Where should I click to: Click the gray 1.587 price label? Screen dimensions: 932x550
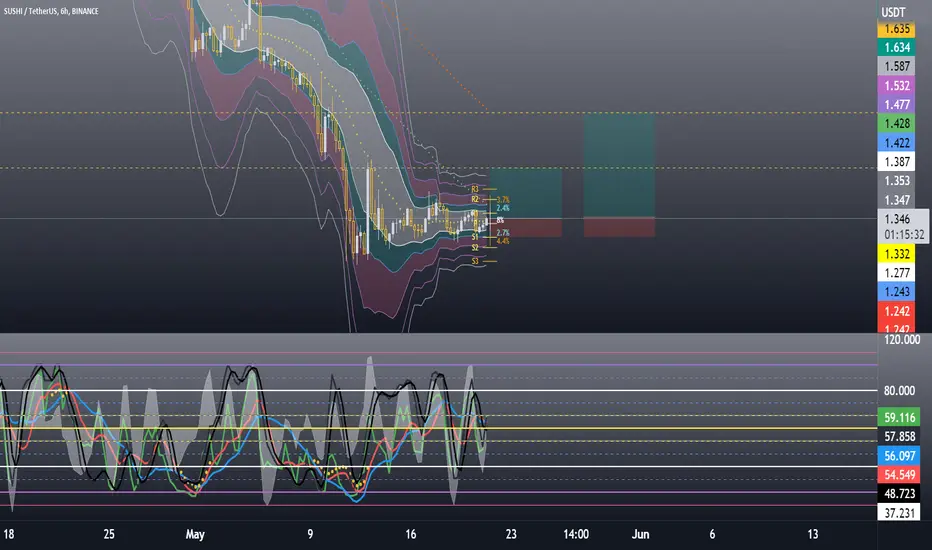pyautogui.click(x=896, y=67)
